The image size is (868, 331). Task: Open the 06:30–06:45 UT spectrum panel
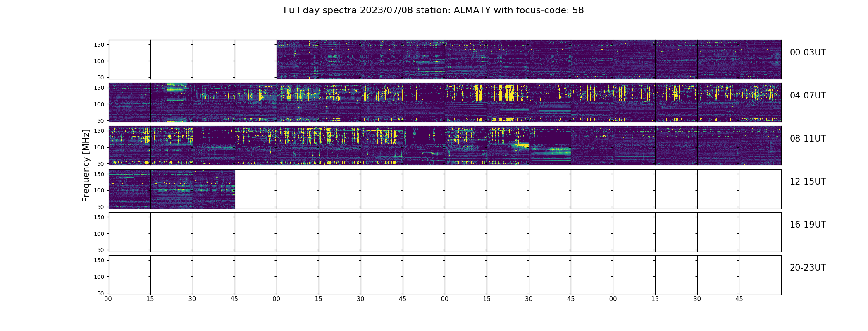point(550,103)
